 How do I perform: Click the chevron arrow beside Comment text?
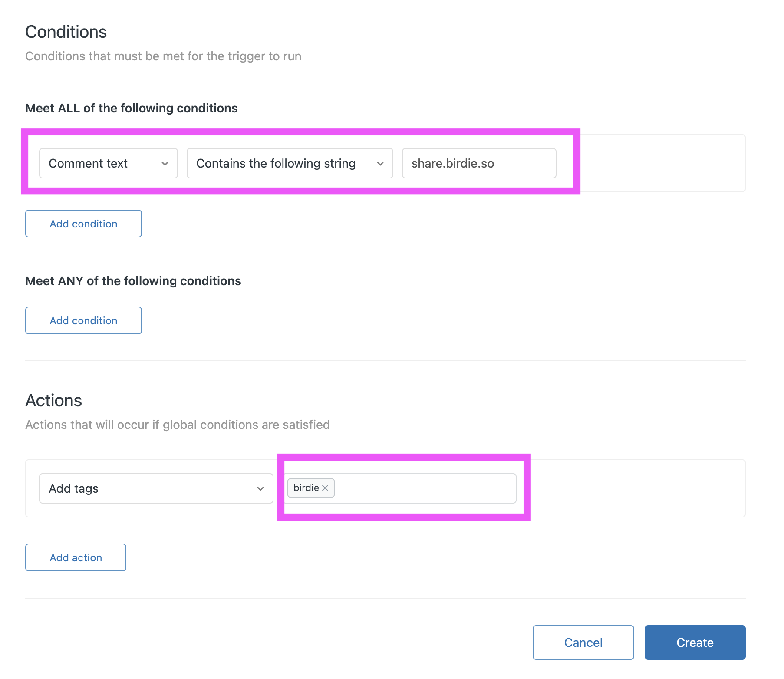pos(165,164)
